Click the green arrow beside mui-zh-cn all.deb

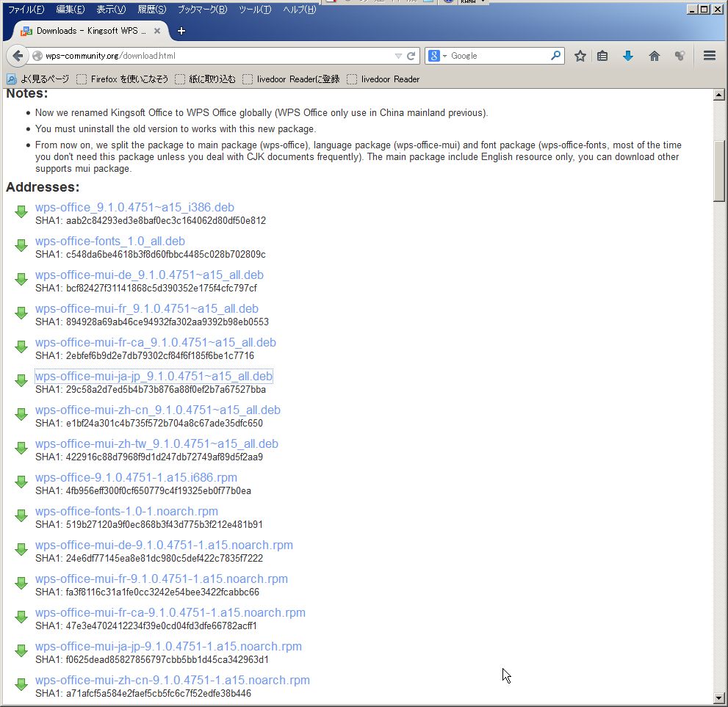(x=21, y=415)
